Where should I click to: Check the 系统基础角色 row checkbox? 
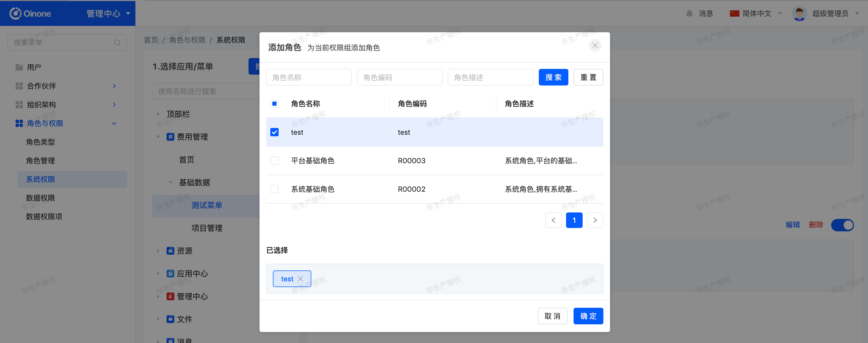tap(274, 189)
